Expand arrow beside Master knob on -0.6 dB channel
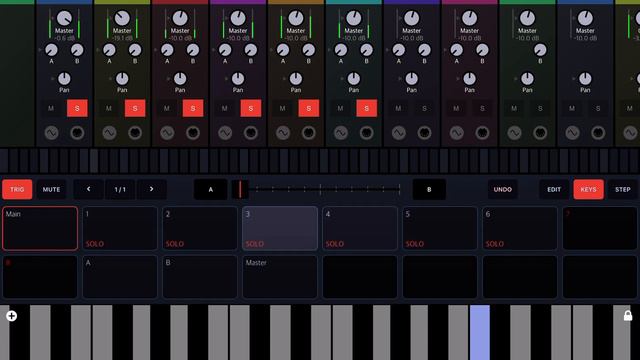Viewport: 640px width, 360px height. point(53,18)
